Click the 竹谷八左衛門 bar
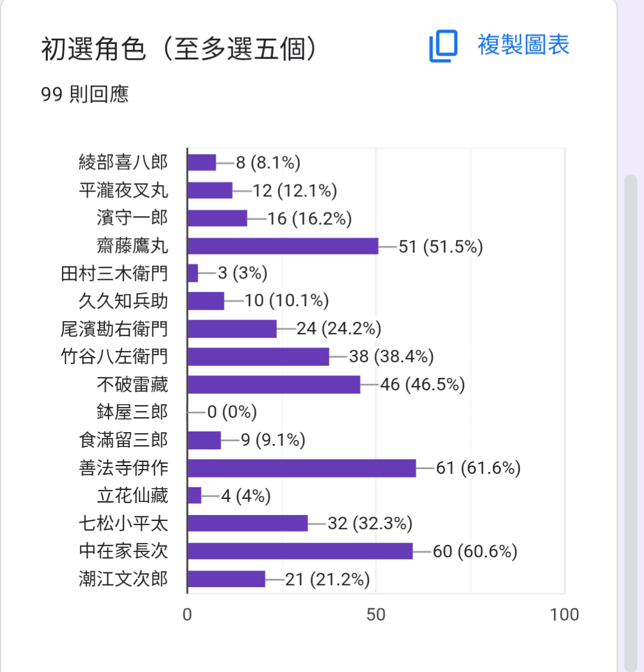The height and width of the screenshot is (672, 644). click(258, 356)
